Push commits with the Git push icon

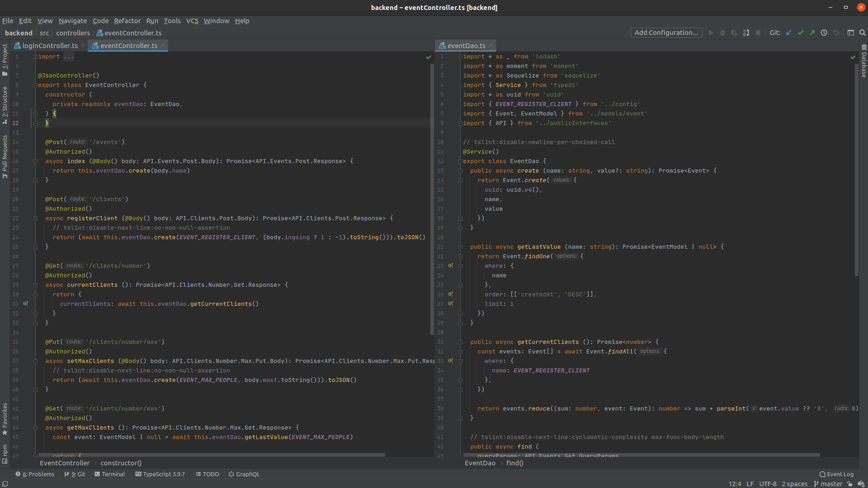(x=812, y=33)
